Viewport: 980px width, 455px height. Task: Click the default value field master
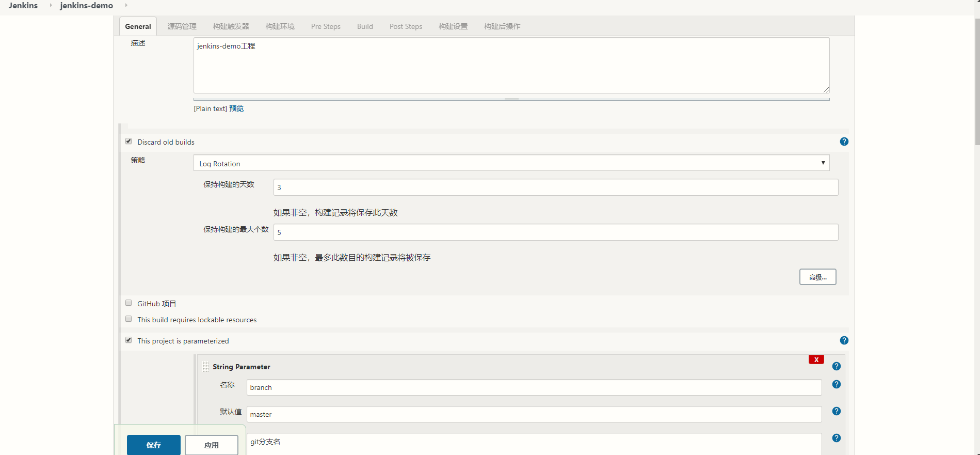point(534,414)
